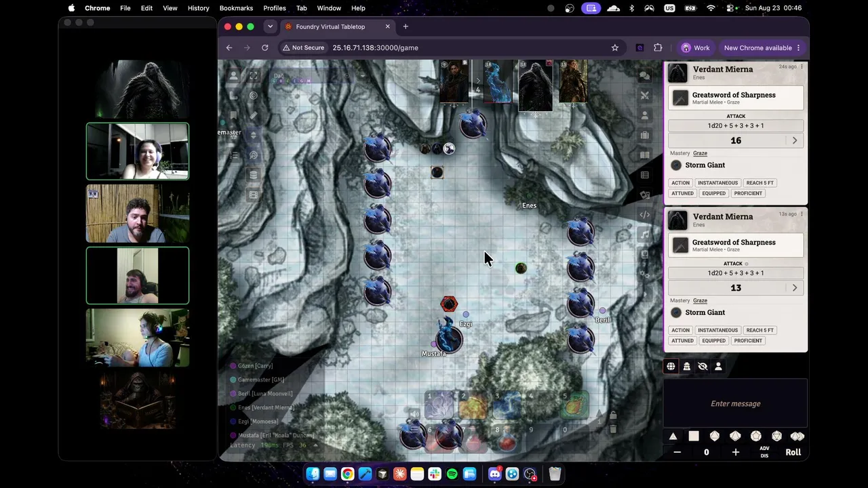The height and width of the screenshot is (488, 868).
Task: Open Chrome tab search dropdown
Action: (x=270, y=26)
